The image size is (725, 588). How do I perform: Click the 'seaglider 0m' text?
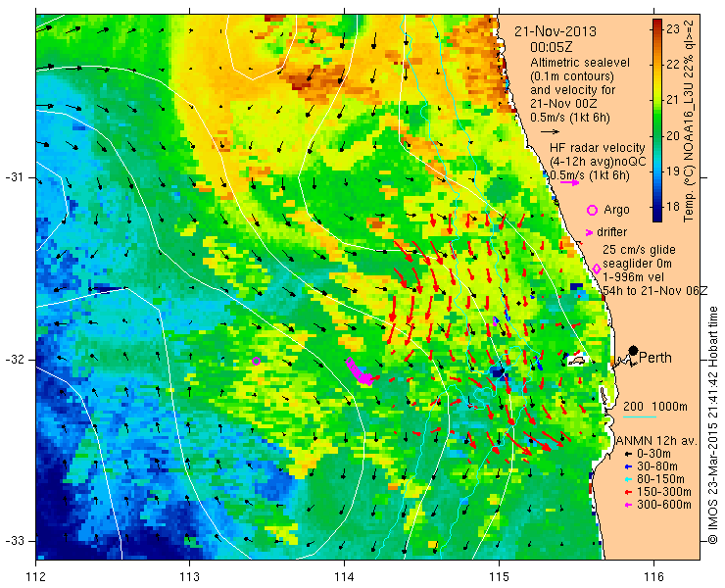[637, 264]
